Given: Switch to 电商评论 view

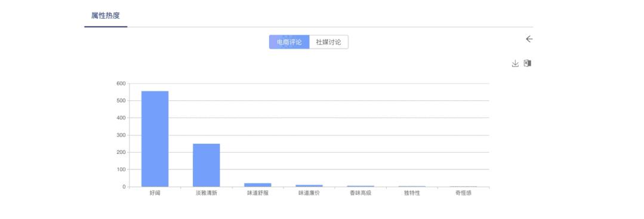Looking at the screenshot, I should click(289, 42).
